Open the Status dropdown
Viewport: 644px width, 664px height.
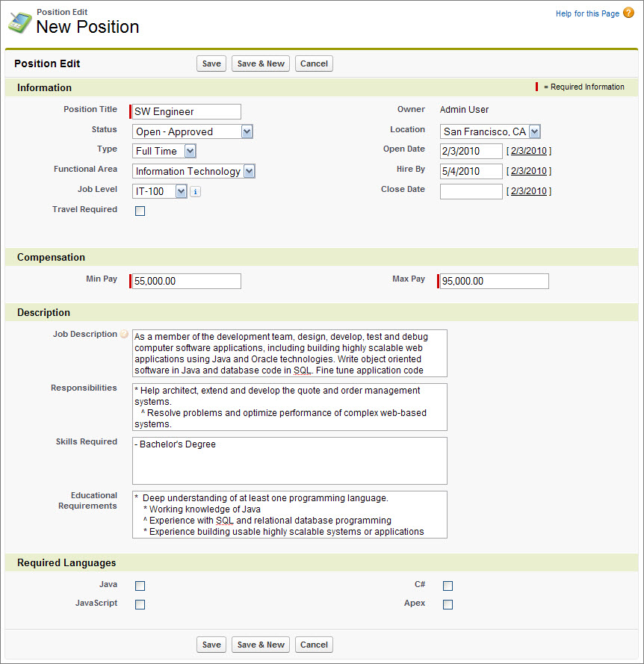pos(193,131)
